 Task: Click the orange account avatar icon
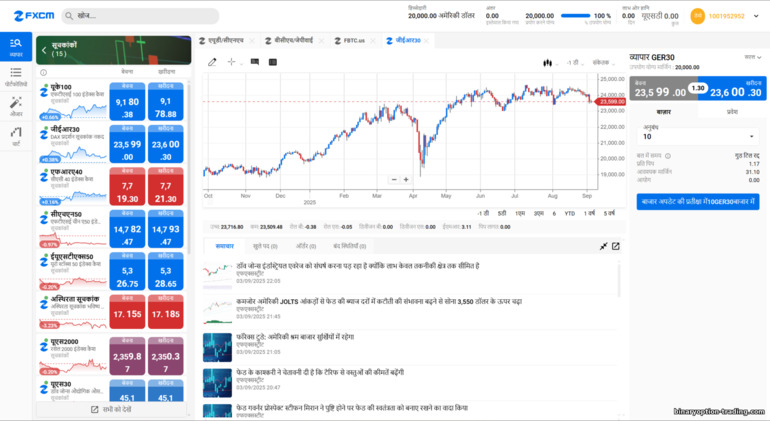coord(698,16)
